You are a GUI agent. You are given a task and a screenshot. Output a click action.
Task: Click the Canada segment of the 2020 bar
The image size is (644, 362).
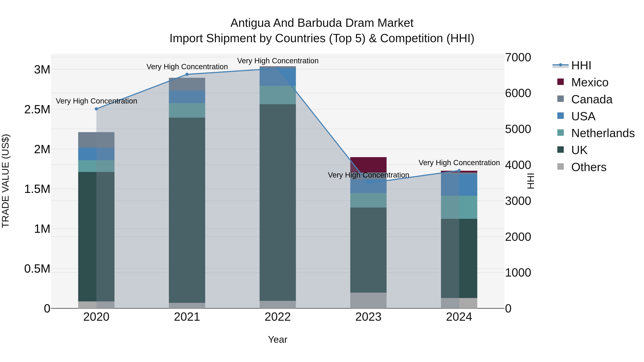point(96,140)
